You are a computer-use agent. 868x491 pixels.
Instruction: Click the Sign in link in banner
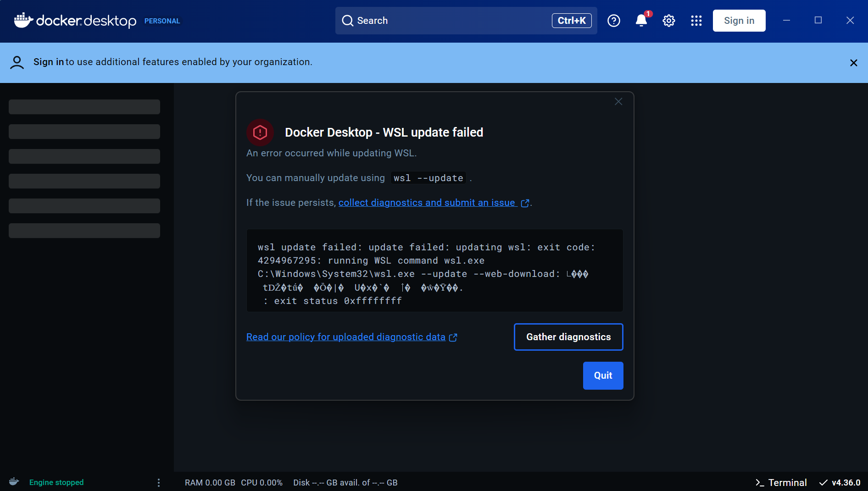(48, 62)
